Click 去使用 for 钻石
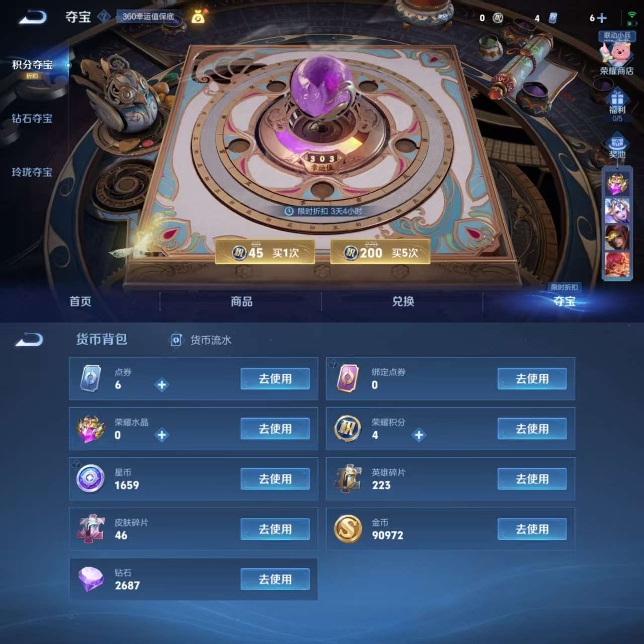644x644 pixels. [275, 579]
